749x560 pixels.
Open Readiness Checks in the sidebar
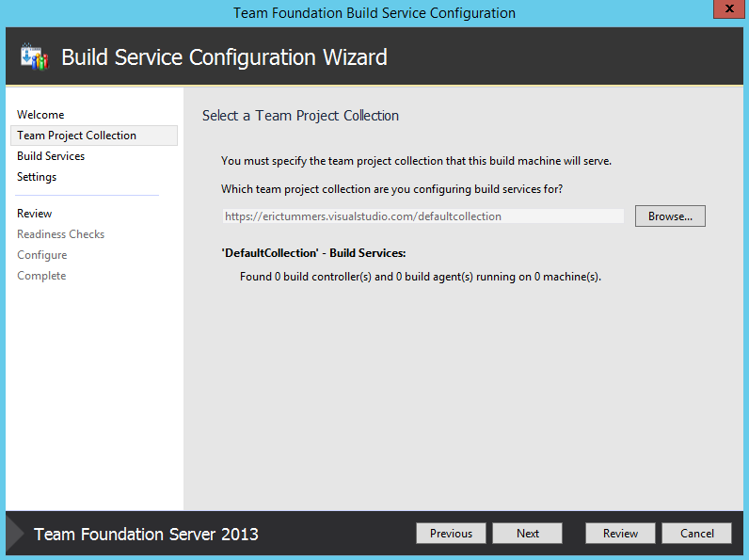pyautogui.click(x=60, y=234)
